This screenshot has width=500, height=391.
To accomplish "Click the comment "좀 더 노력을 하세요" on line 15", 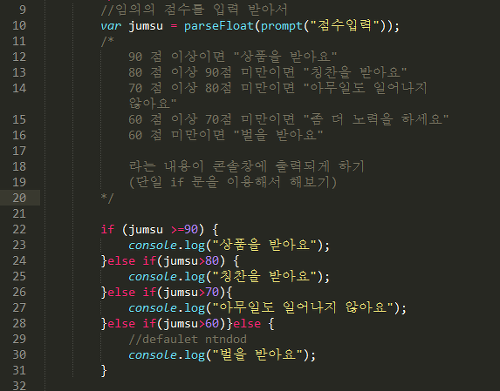I will pos(376,119).
